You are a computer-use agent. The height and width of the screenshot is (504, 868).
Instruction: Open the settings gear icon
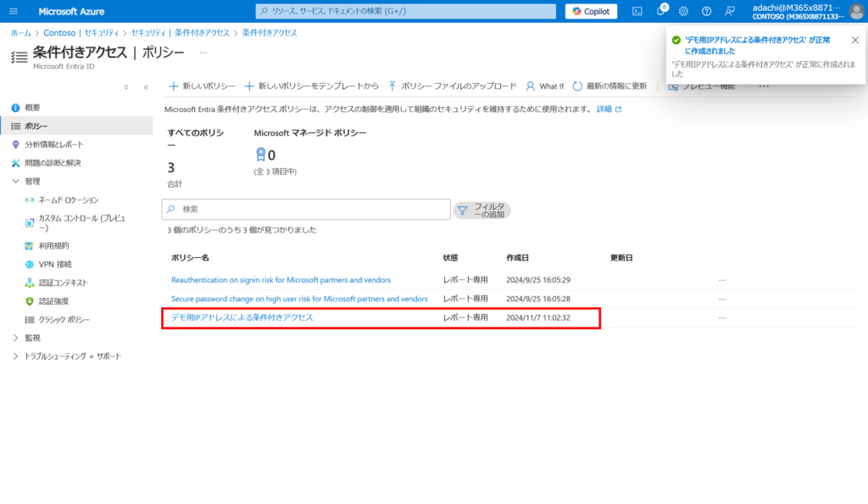point(684,11)
